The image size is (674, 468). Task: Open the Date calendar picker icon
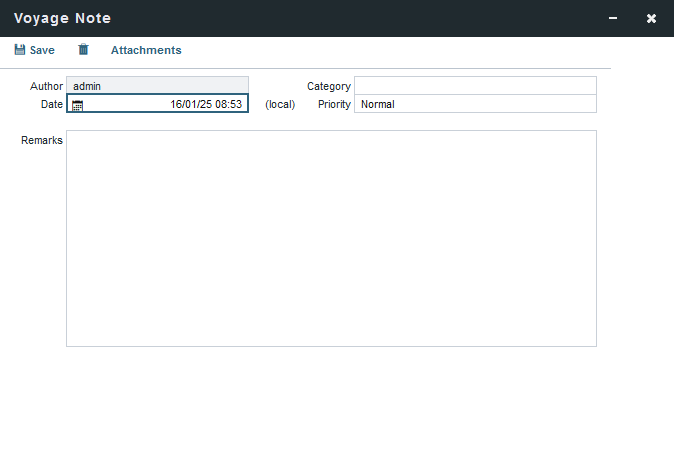coord(77,105)
